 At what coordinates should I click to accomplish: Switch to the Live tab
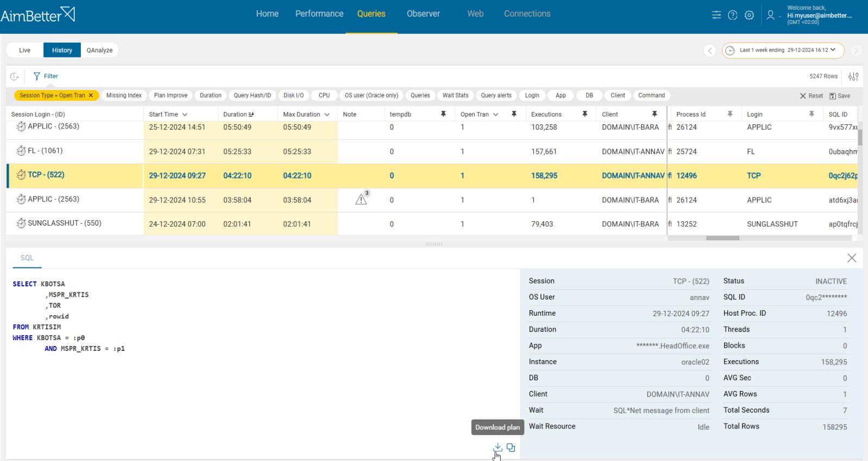(25, 50)
